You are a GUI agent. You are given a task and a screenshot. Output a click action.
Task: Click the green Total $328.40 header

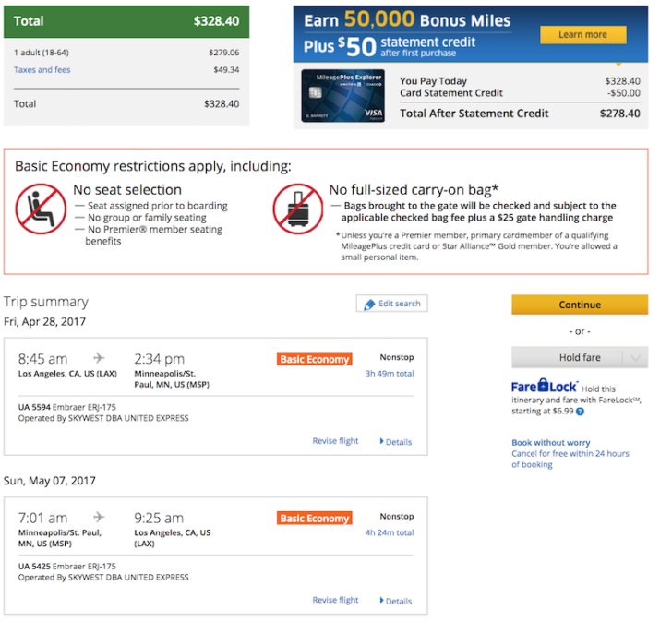[126, 21]
